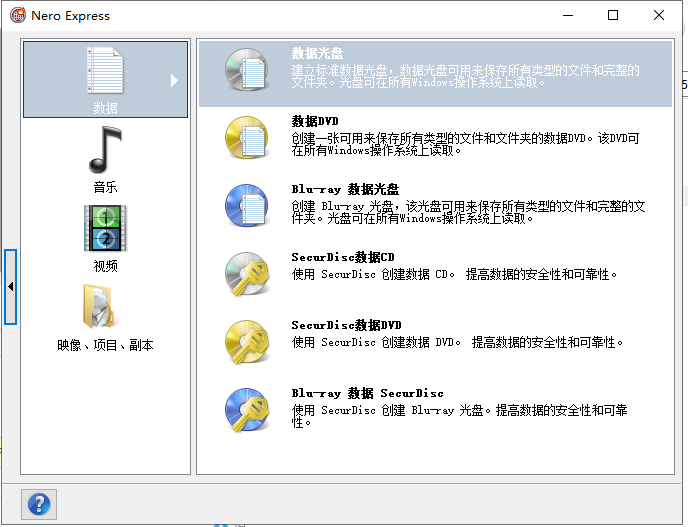The width and height of the screenshot is (688, 527).
Task: Select the 数据 category document icon
Action: (x=105, y=70)
